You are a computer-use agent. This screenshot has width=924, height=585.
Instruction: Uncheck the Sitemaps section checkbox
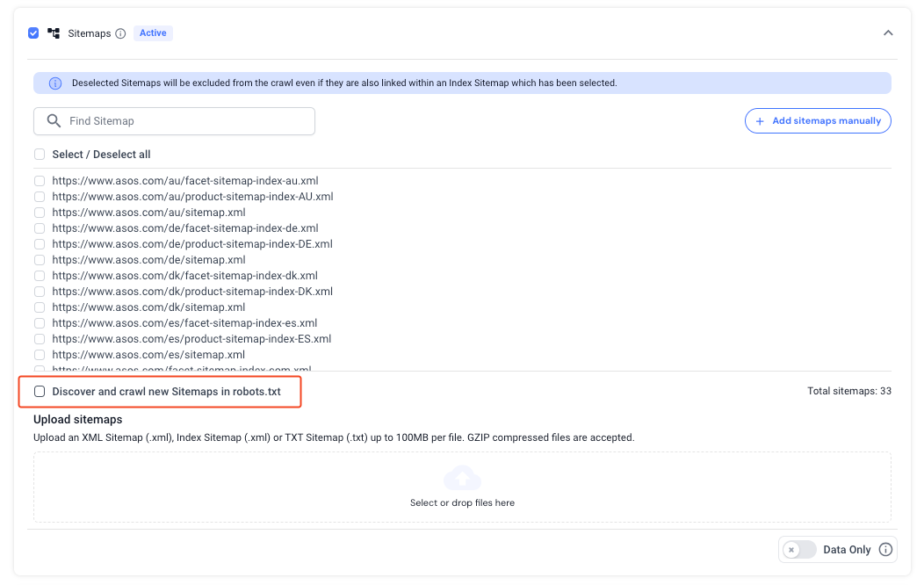33,33
